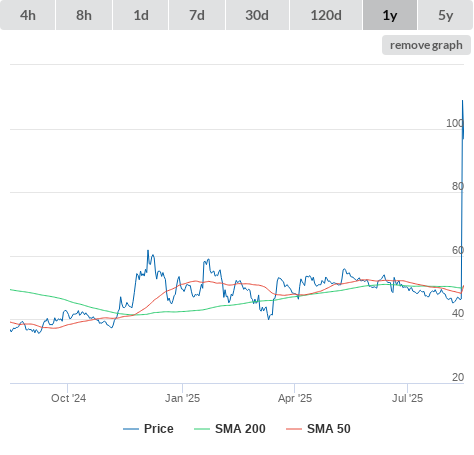Switch to the 5y chart range
The height and width of the screenshot is (455, 474).
445,15
